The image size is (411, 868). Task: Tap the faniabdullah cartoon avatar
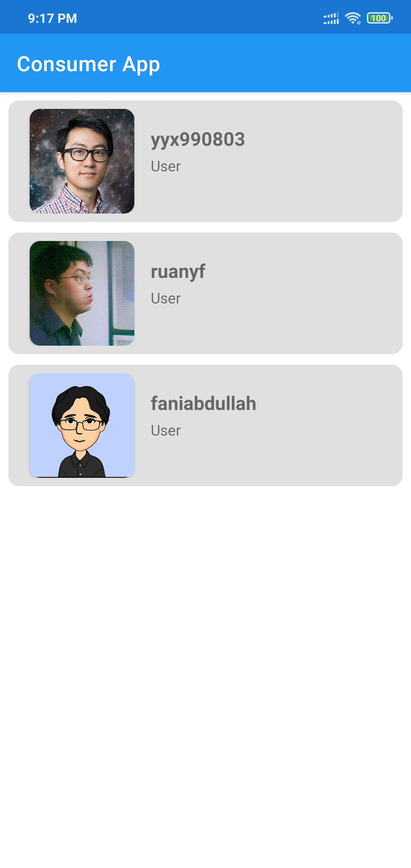[x=82, y=425]
